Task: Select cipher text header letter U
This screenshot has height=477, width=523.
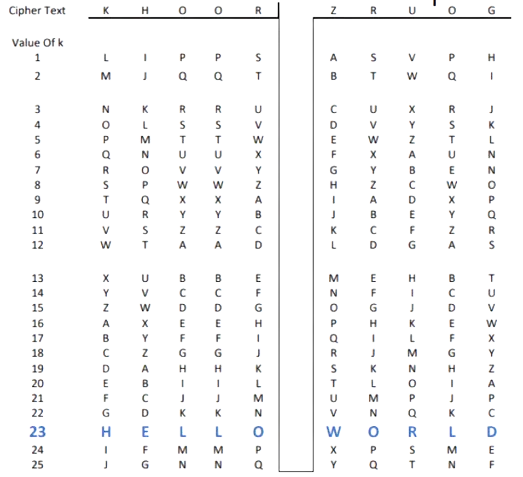Action: [412, 11]
